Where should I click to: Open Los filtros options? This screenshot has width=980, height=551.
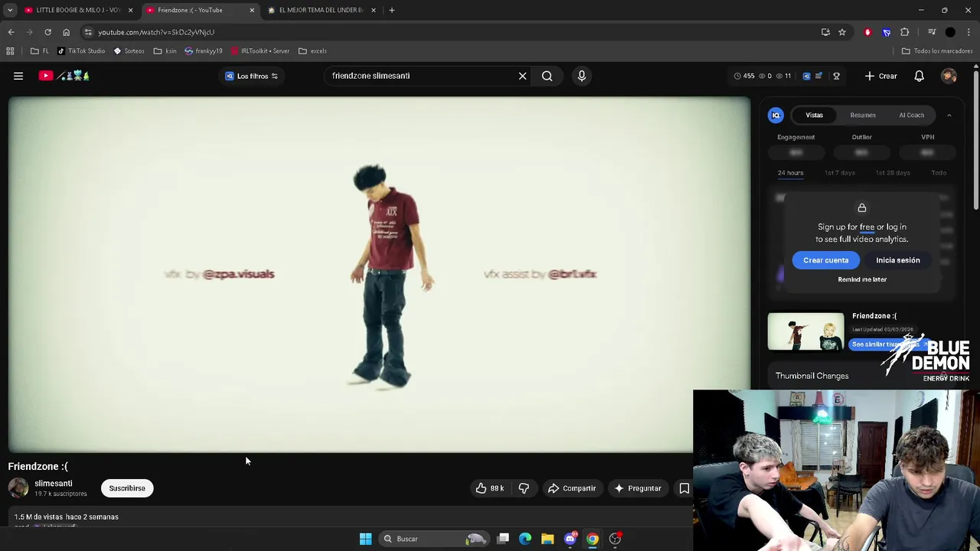(x=251, y=76)
